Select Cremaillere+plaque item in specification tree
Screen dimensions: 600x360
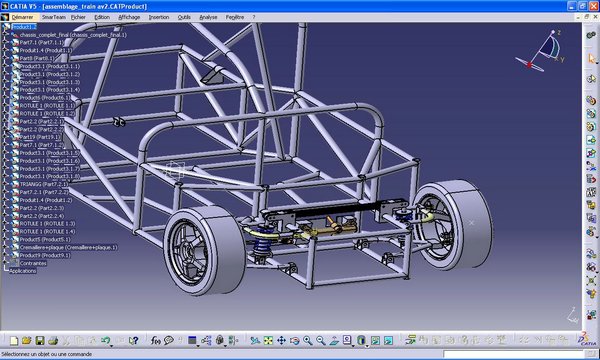tap(68, 248)
